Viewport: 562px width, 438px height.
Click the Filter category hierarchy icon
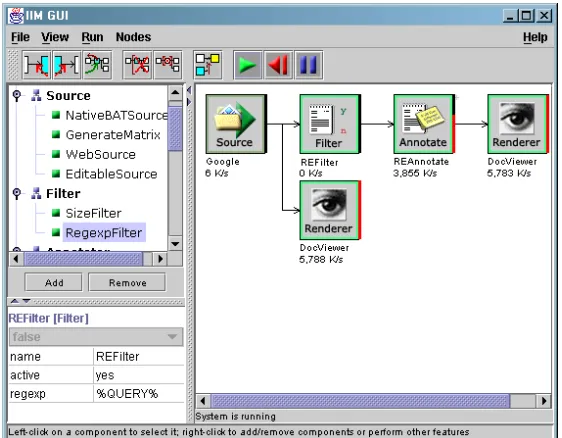pos(36,193)
